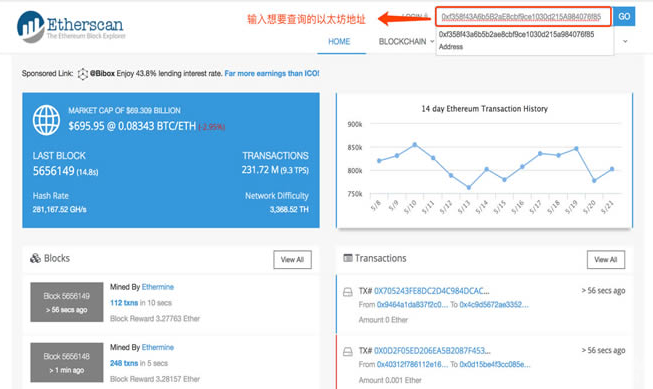Click the Etherscan logo

point(71,26)
